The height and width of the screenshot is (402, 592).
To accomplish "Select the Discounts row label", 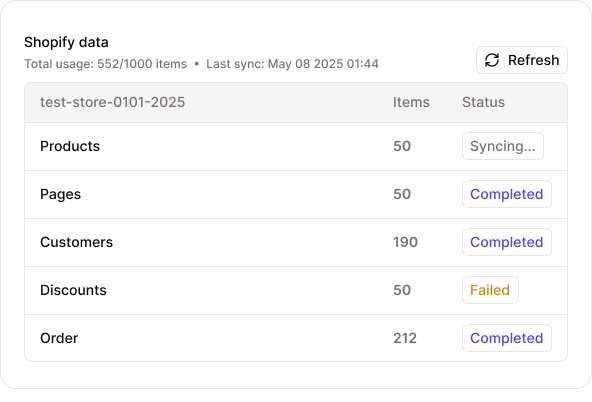I will point(73,290).
